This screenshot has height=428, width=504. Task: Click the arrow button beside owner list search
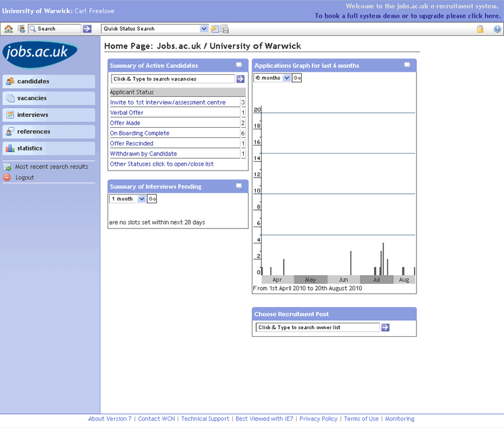[386, 327]
